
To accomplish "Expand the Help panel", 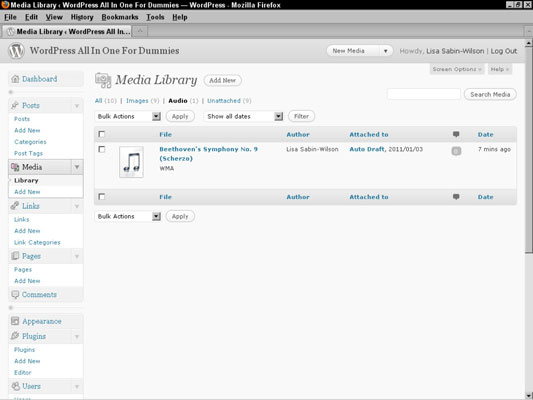I will 499,69.
